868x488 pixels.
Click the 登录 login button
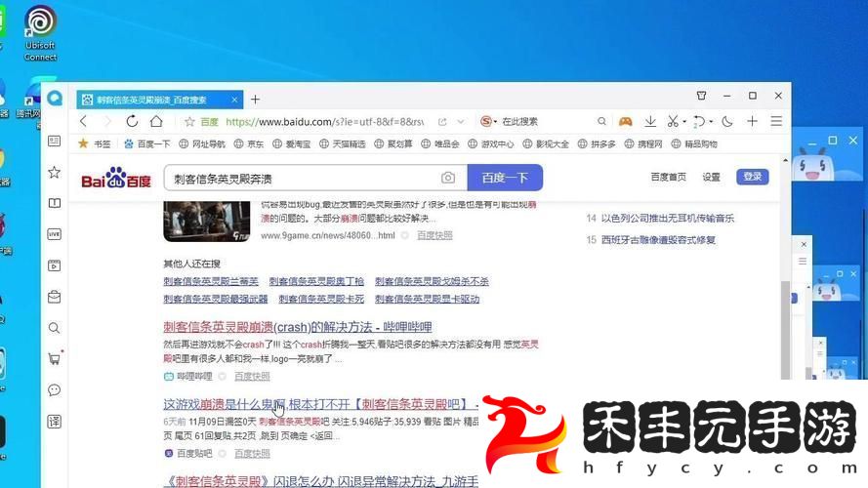point(753,177)
